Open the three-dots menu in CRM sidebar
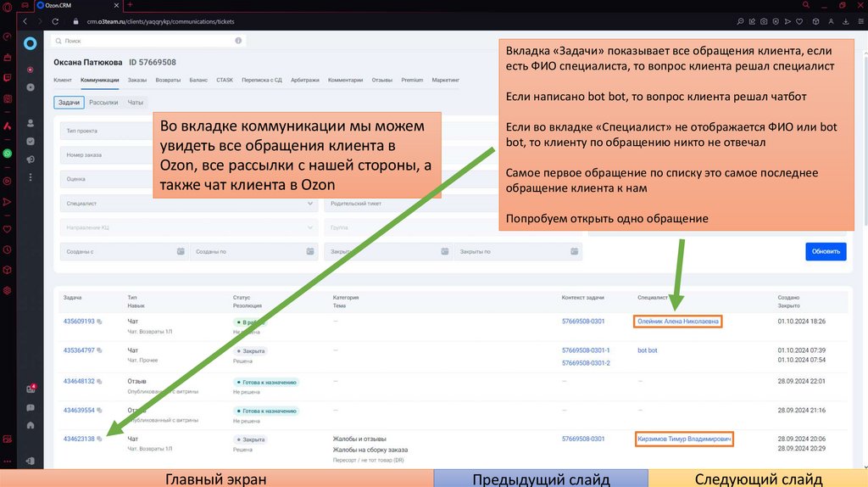This screenshot has height=487, width=868. [31, 177]
